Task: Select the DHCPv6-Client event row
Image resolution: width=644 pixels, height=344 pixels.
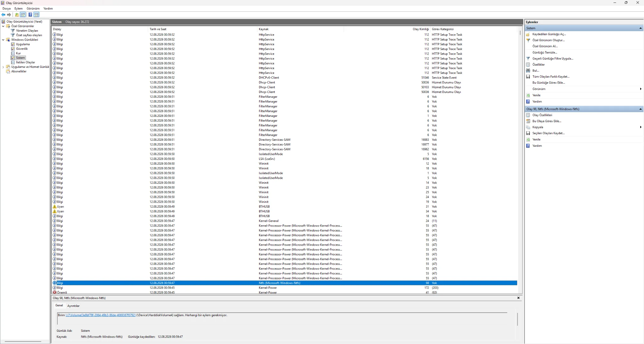Action: [285, 78]
